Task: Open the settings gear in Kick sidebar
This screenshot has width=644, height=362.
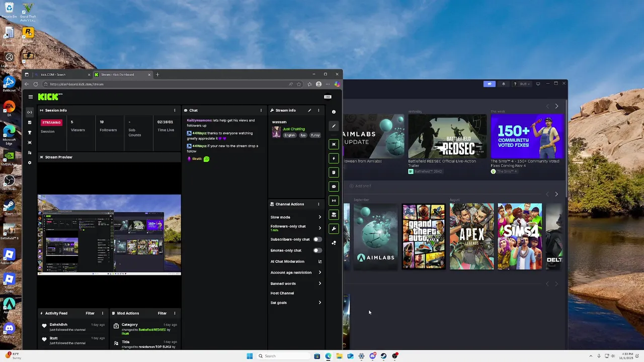Action: click(30, 163)
